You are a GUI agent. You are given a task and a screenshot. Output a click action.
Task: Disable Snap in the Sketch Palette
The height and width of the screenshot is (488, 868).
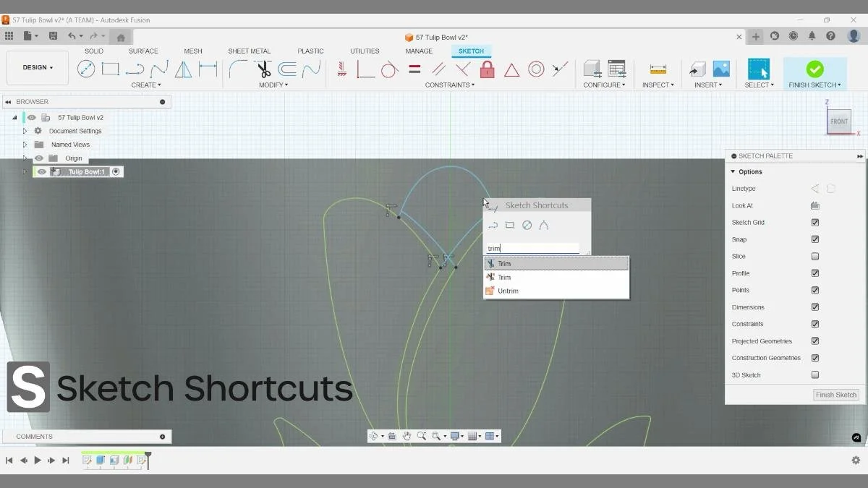pos(815,239)
